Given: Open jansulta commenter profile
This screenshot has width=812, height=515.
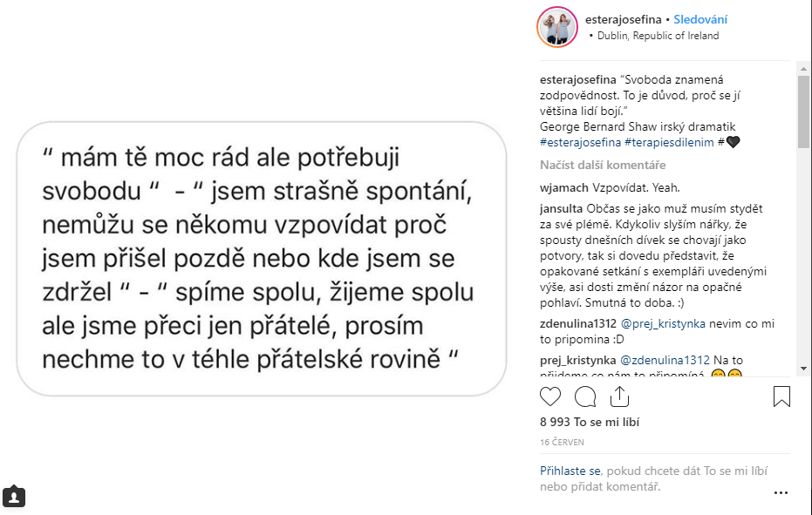Looking at the screenshot, I should [x=563, y=209].
